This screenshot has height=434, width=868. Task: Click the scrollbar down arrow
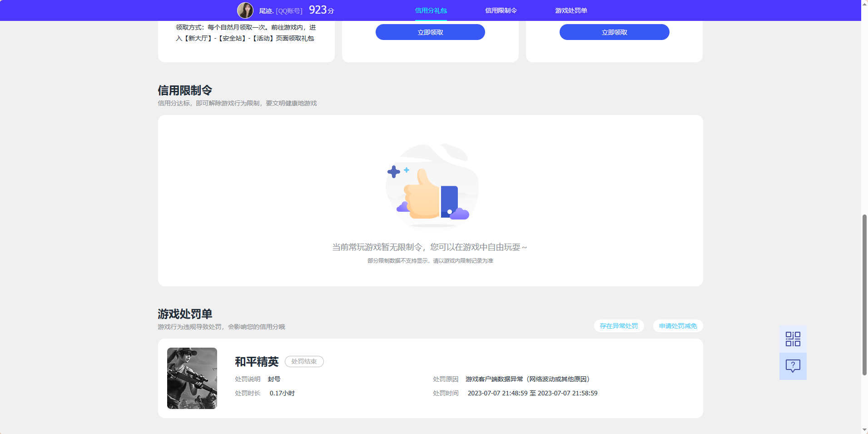[x=864, y=430]
